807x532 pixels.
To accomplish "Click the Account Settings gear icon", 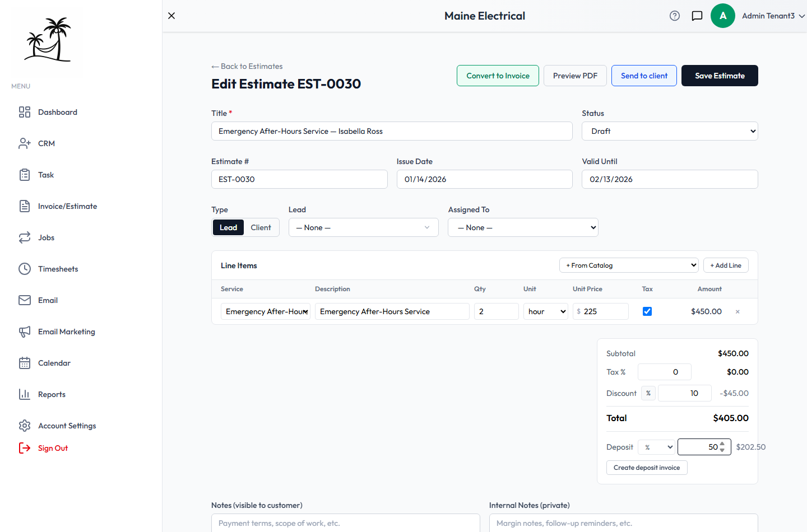I will 25,426.
